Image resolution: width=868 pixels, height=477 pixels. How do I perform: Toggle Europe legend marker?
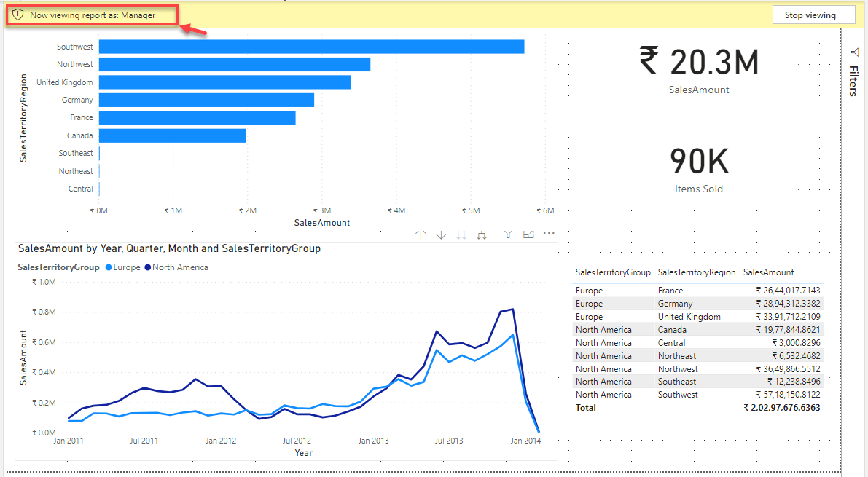coord(109,267)
